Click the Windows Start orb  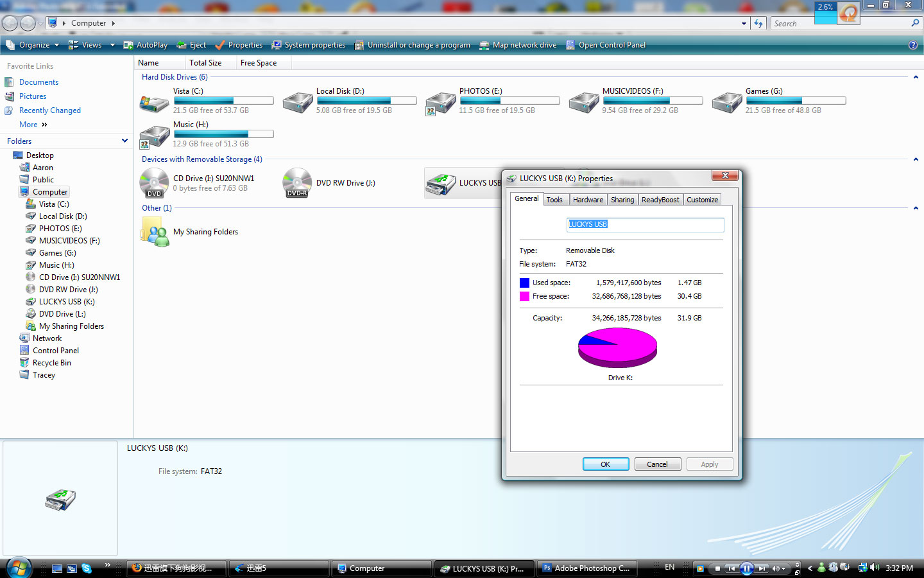[19, 568]
